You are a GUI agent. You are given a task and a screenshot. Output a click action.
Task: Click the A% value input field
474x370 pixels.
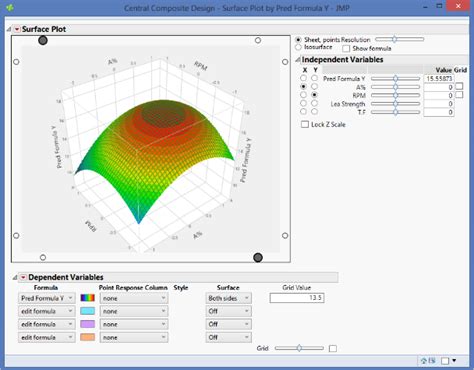pos(439,87)
